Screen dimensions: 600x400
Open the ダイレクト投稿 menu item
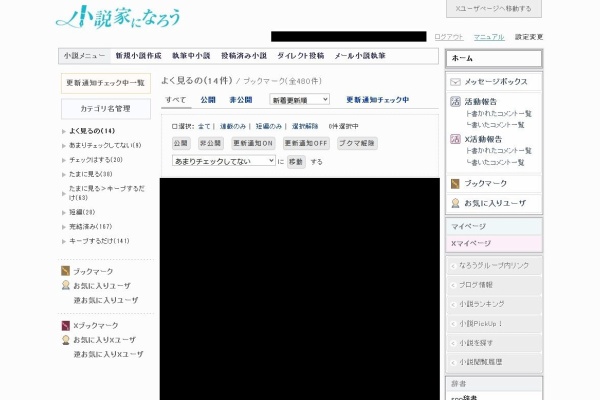300,56
